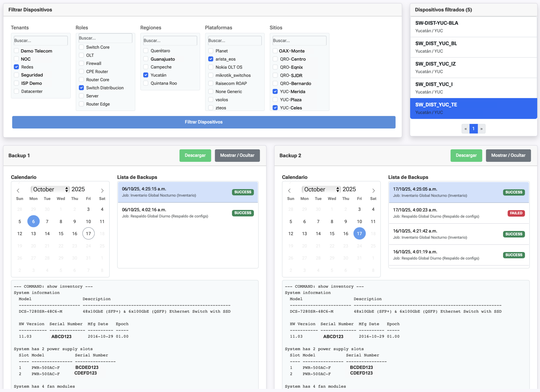This screenshot has width=540, height=392.
Task: Pick October 6 in Backup 1 calendar
Action: [33, 221]
